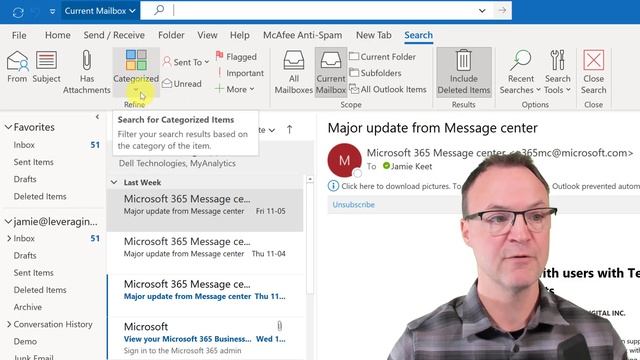Switch to the Send / Receive tab
The image size is (640, 360).
pyautogui.click(x=114, y=36)
